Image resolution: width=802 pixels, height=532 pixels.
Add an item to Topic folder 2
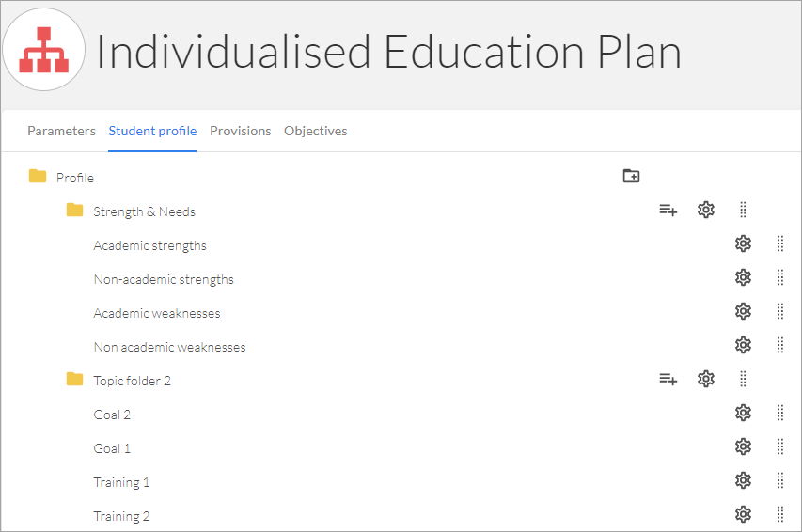pyautogui.click(x=668, y=379)
